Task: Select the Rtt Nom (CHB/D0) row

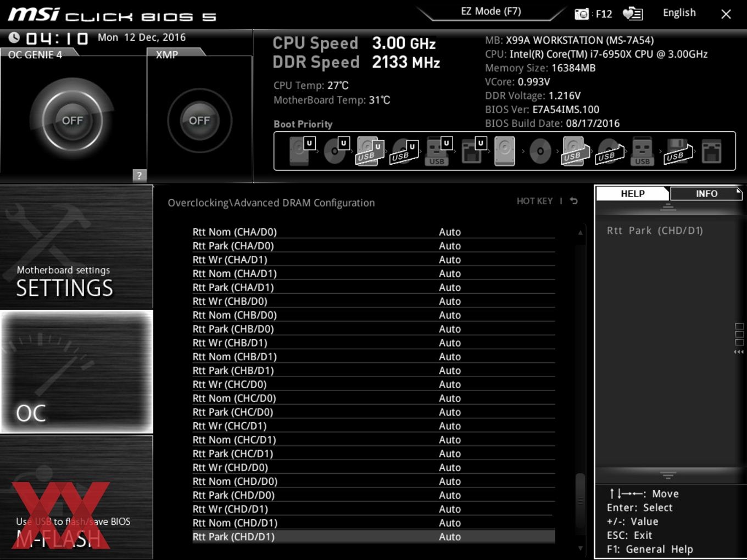Action: coord(374,315)
